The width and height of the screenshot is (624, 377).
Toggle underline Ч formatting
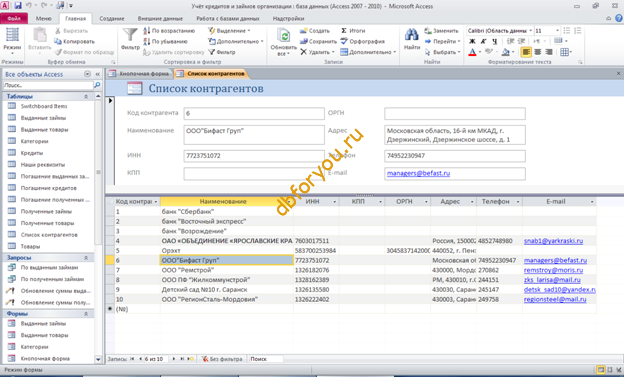[x=494, y=41]
